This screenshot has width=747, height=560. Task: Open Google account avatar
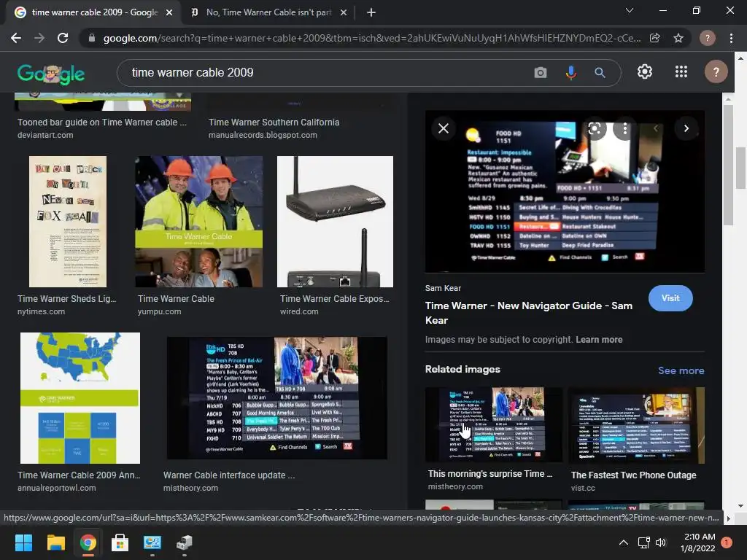[716, 72]
